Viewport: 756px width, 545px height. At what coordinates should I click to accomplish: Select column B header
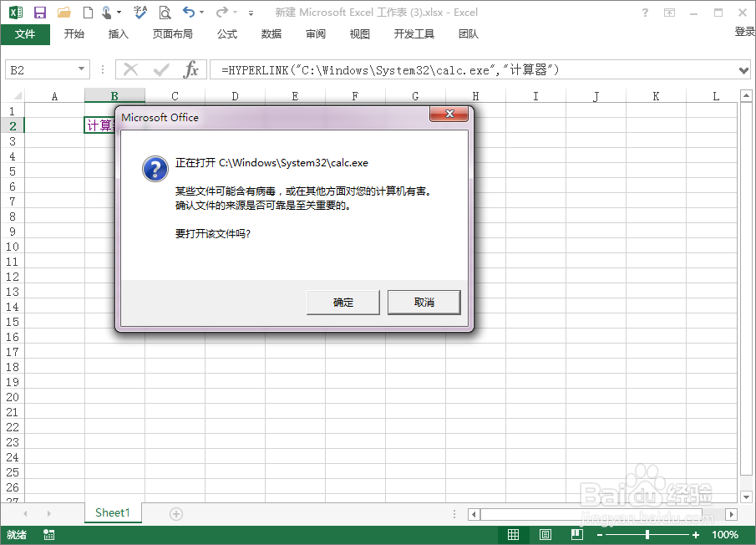tap(114, 95)
